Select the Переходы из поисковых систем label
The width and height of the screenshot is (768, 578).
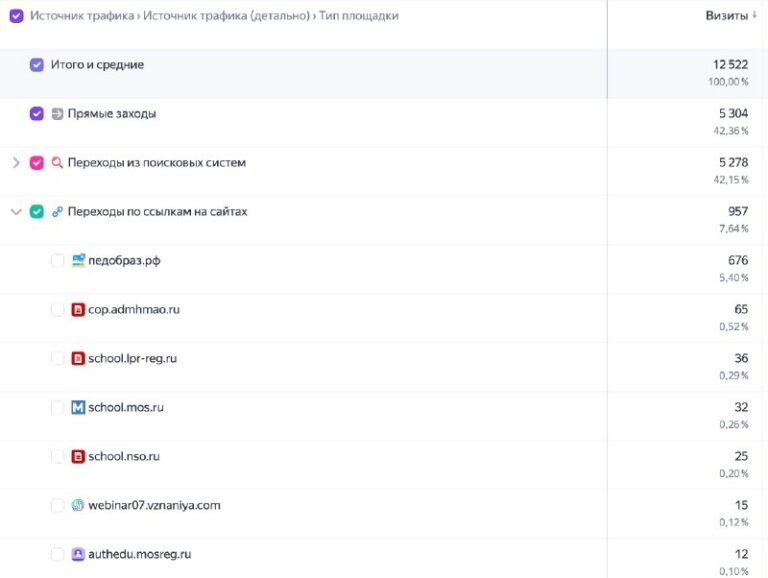click(x=157, y=163)
